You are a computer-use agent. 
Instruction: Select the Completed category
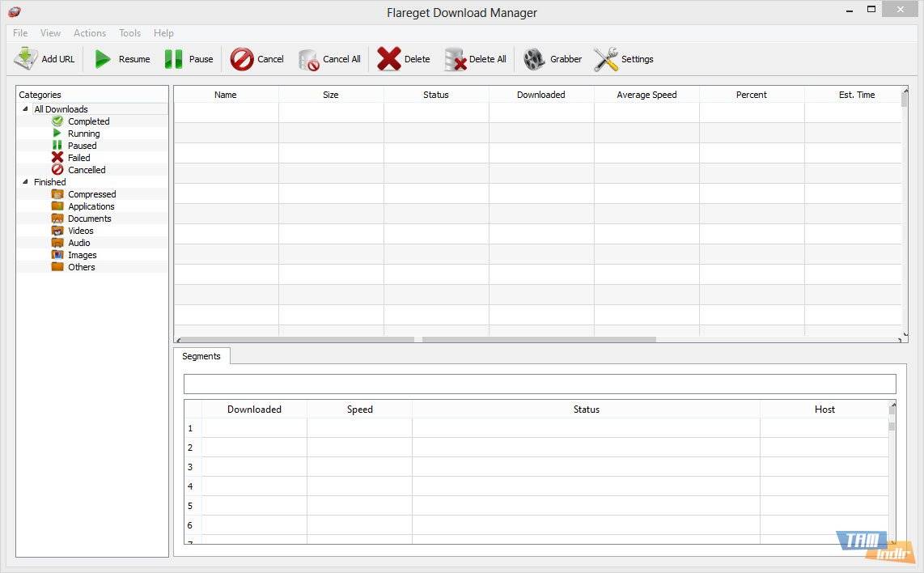pos(88,121)
